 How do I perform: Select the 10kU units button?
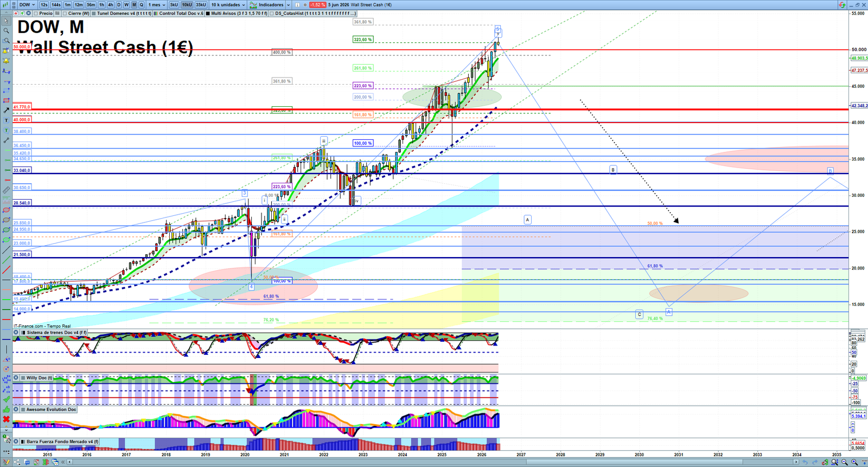pos(187,5)
